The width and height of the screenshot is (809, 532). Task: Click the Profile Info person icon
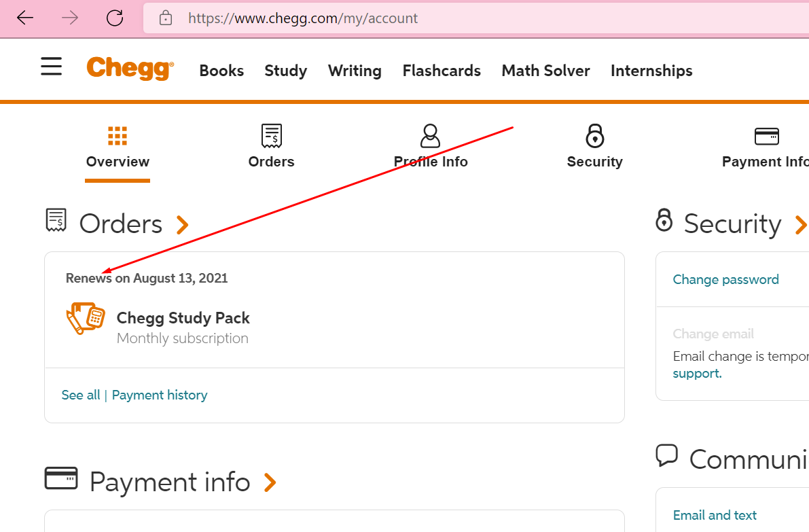coord(430,136)
